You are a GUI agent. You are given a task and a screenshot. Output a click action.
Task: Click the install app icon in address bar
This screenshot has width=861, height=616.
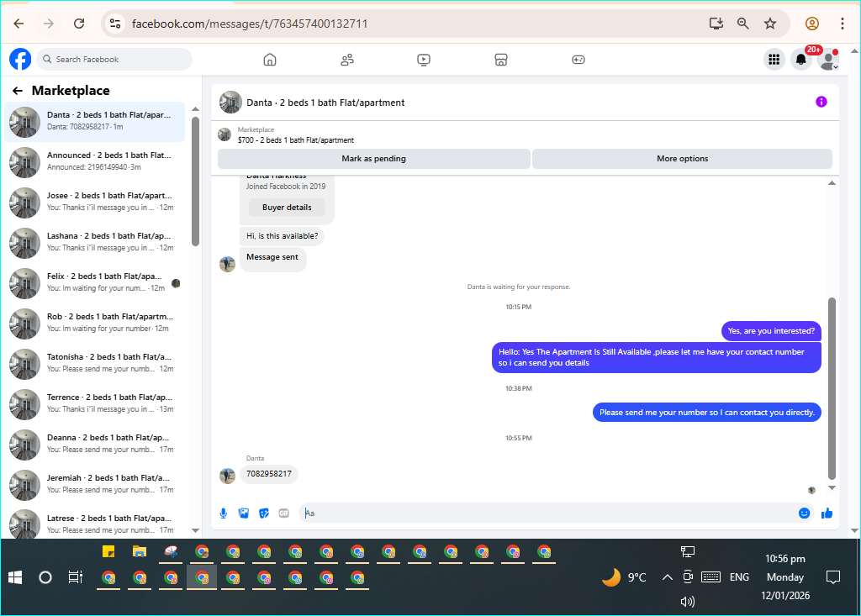click(716, 24)
